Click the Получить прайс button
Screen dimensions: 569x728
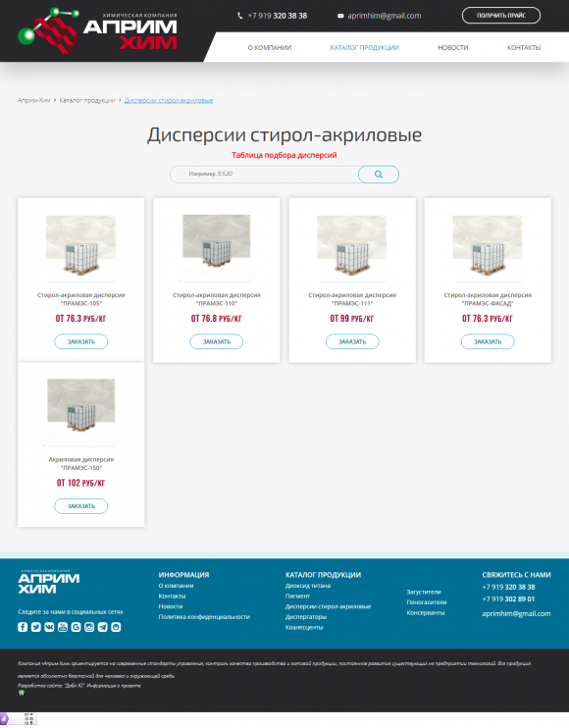click(x=501, y=16)
